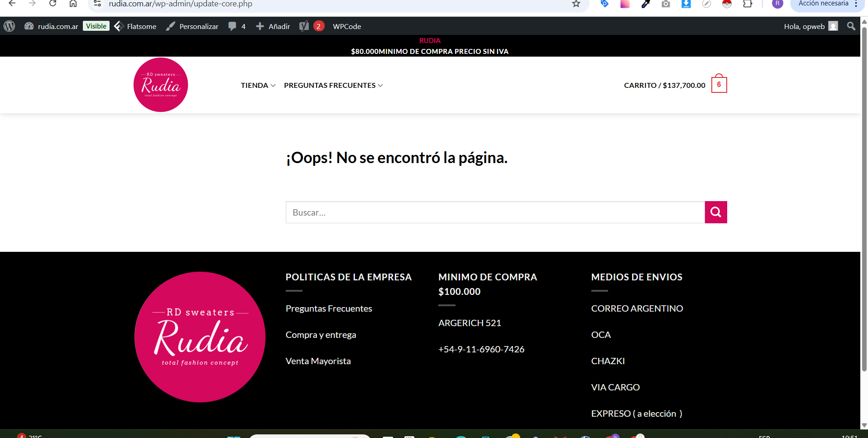Viewport: 868px width, 438px height.
Task: Click the admin bar search magnifier icon
Action: coord(851,26)
